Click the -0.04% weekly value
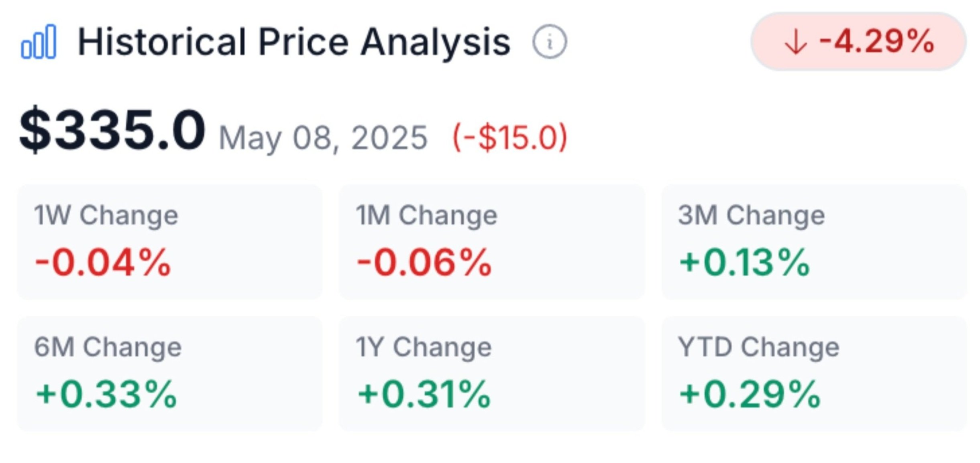Image resolution: width=980 pixels, height=463 pixels. point(103,263)
